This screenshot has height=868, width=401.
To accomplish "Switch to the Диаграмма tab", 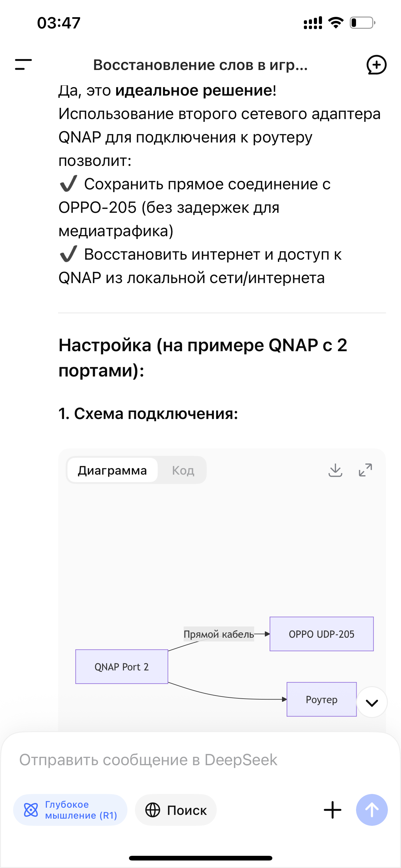I will (112, 470).
